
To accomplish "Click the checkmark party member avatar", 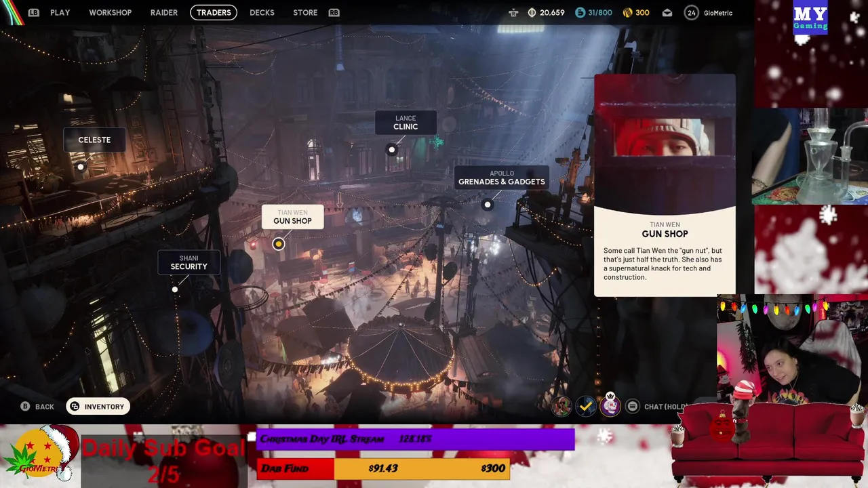I will 586,406.
